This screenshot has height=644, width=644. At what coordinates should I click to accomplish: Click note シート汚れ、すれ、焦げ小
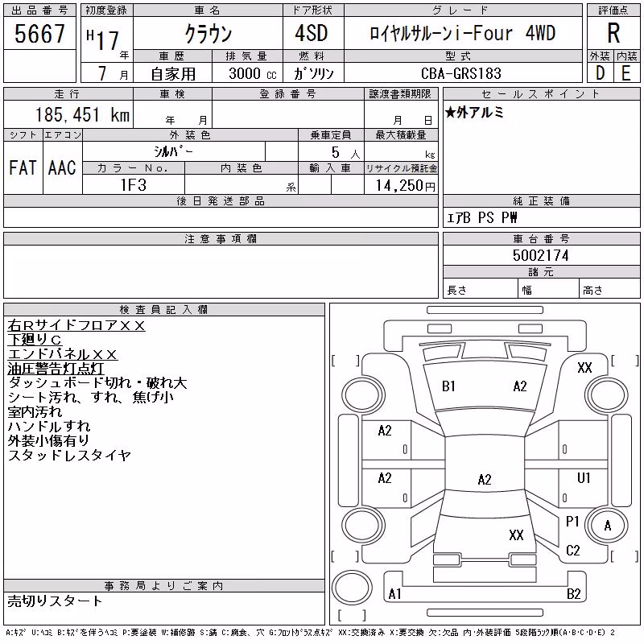pyautogui.click(x=91, y=398)
